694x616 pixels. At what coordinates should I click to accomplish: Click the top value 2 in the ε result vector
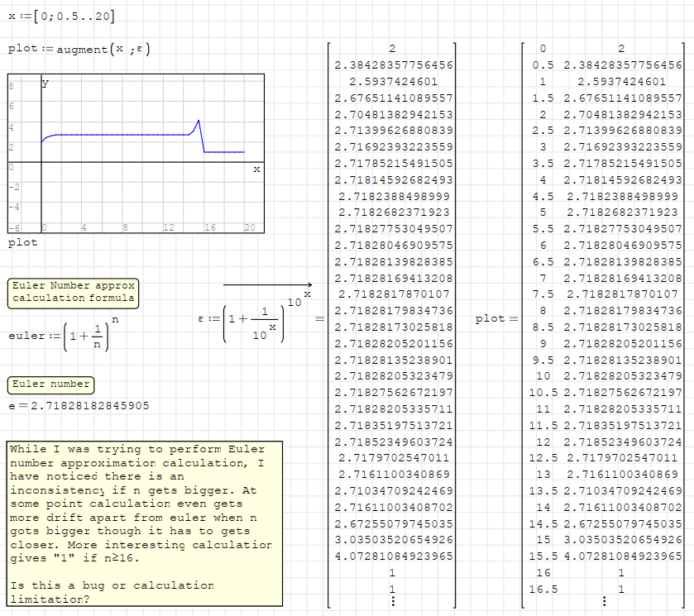[x=391, y=50]
